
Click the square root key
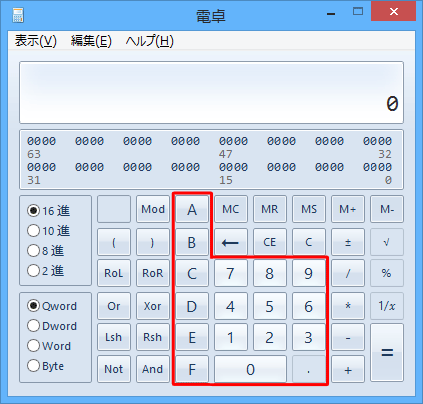tap(387, 242)
